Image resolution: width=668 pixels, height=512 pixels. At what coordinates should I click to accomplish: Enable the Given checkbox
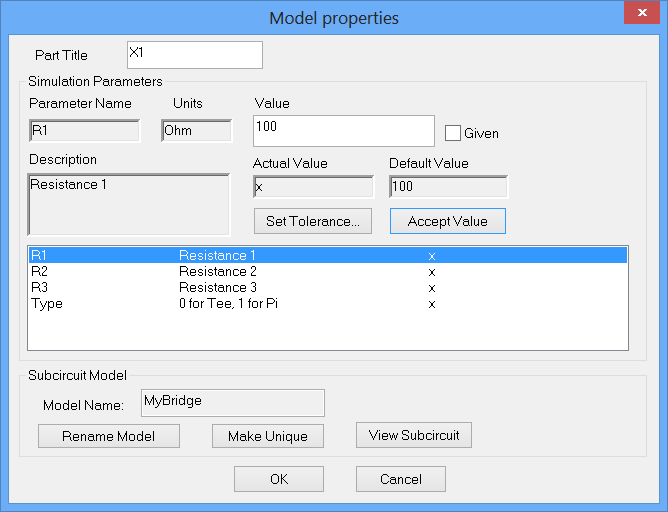pos(452,132)
